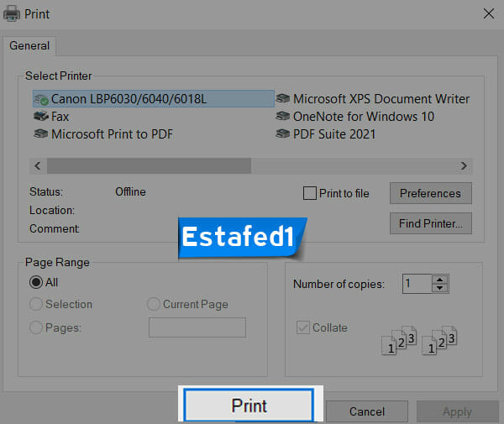Viewport: 504px width, 424px height.
Task: Click the Find Printer button
Action: (431, 223)
